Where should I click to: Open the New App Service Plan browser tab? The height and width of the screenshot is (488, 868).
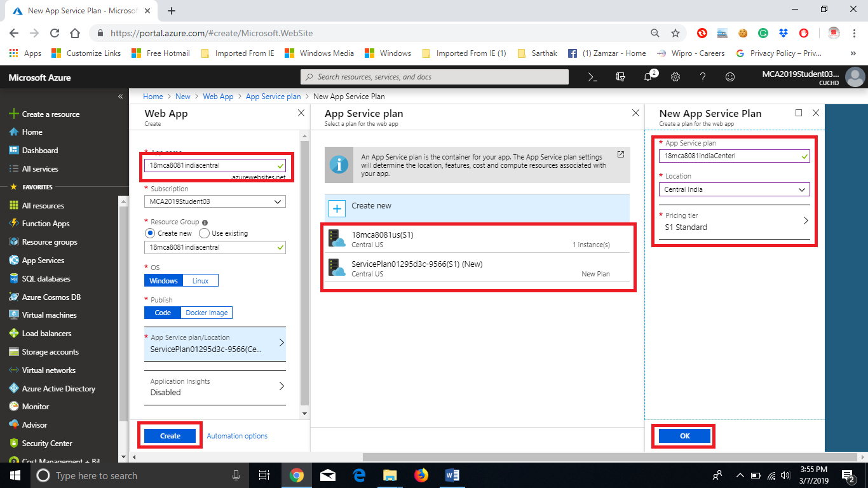coord(80,11)
